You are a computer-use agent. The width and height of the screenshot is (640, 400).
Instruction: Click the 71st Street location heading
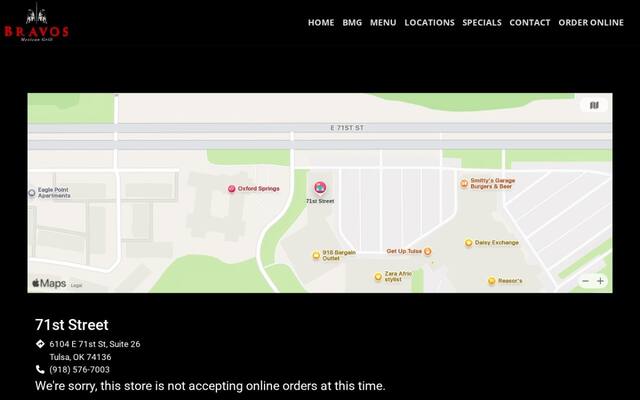tap(72, 325)
